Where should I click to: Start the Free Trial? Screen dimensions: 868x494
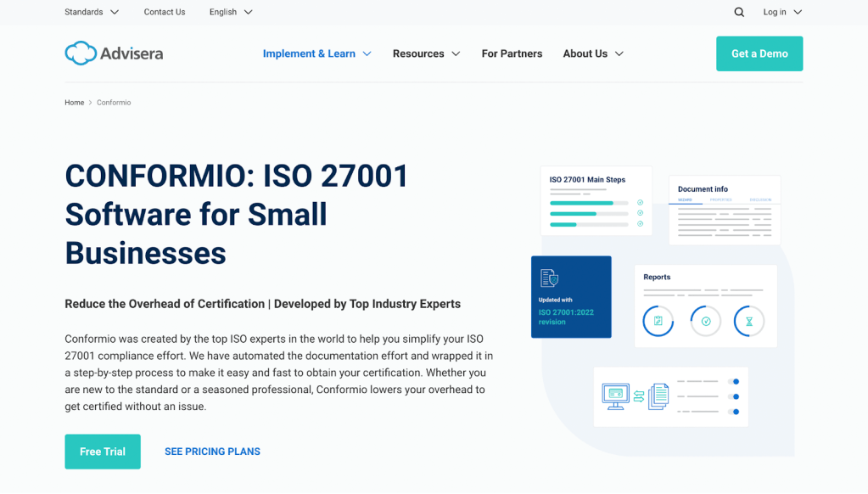(103, 452)
